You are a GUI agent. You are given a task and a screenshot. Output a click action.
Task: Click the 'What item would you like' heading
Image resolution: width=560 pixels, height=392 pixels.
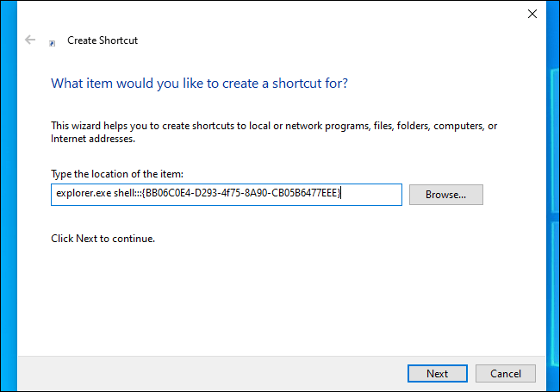click(x=200, y=84)
